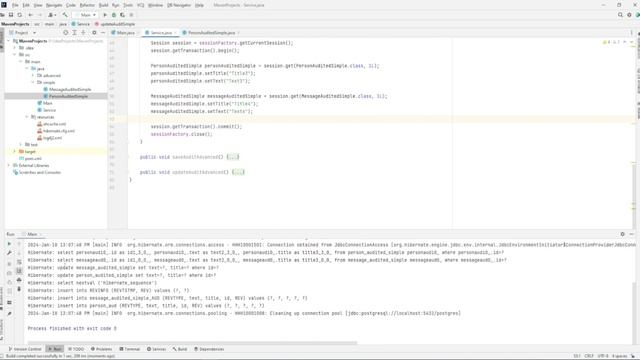Open Version Control tool window
Viewport: 640px width, 360px height.
coord(25,349)
